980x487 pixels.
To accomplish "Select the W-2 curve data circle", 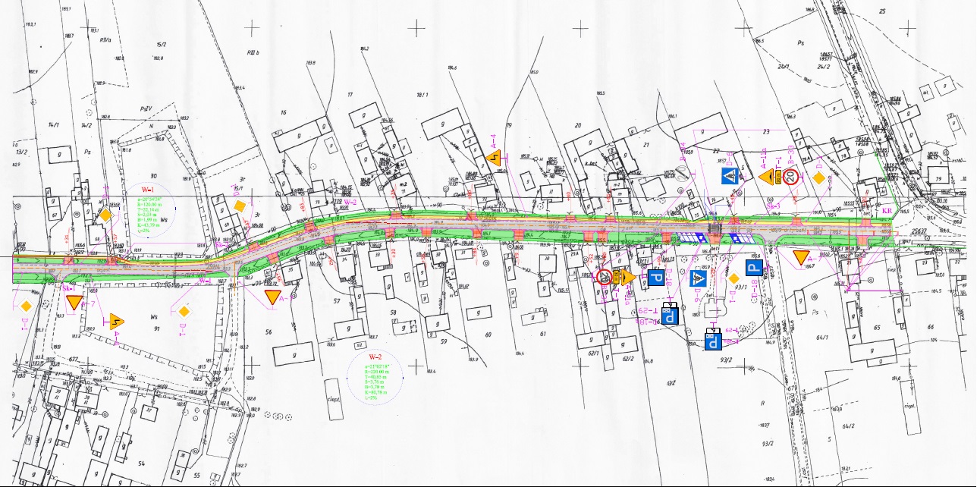I will tap(376, 378).
